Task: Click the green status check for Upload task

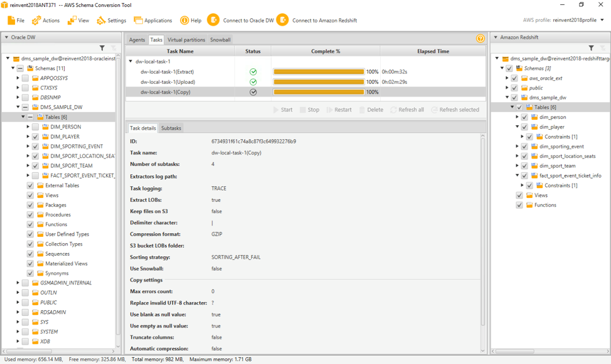Action: click(x=253, y=81)
